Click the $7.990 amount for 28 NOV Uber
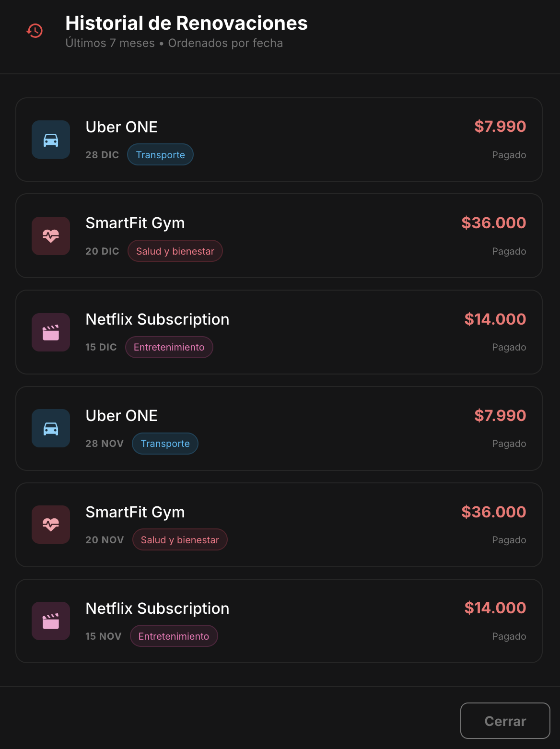Screen dimensions: 560x749 click(x=500, y=415)
